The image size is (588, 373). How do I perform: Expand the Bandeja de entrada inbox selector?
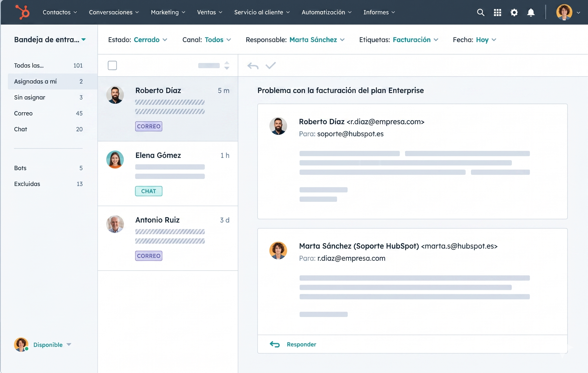tap(50, 40)
